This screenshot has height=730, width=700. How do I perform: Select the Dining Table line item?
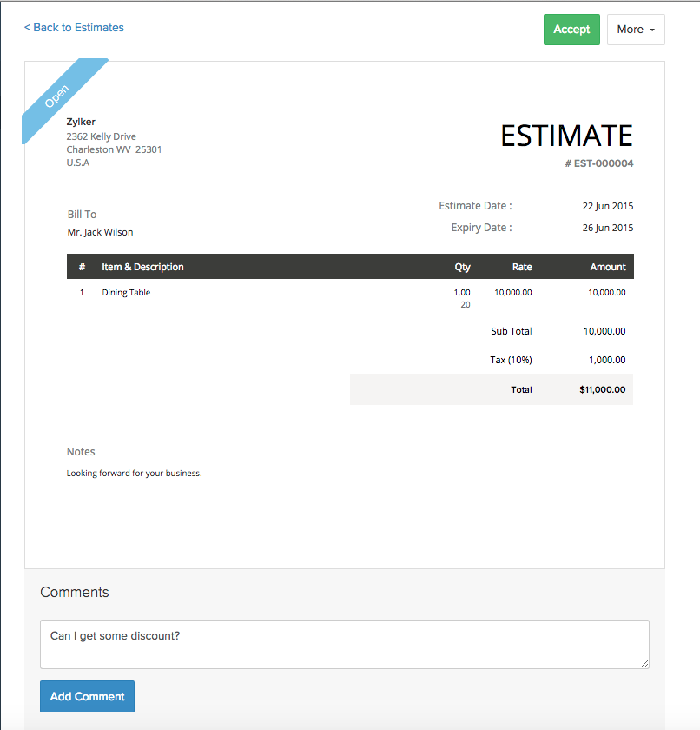click(x=126, y=293)
